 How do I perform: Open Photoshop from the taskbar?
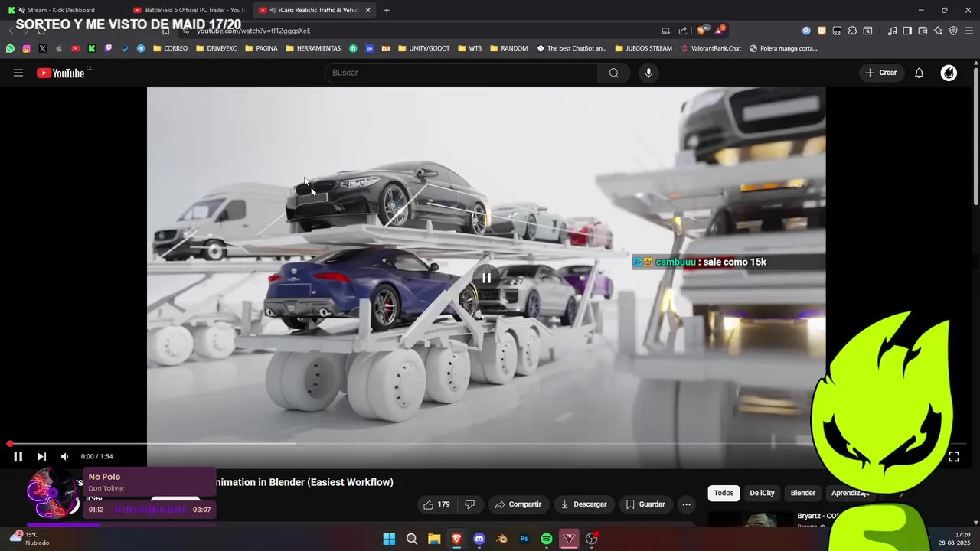(524, 539)
